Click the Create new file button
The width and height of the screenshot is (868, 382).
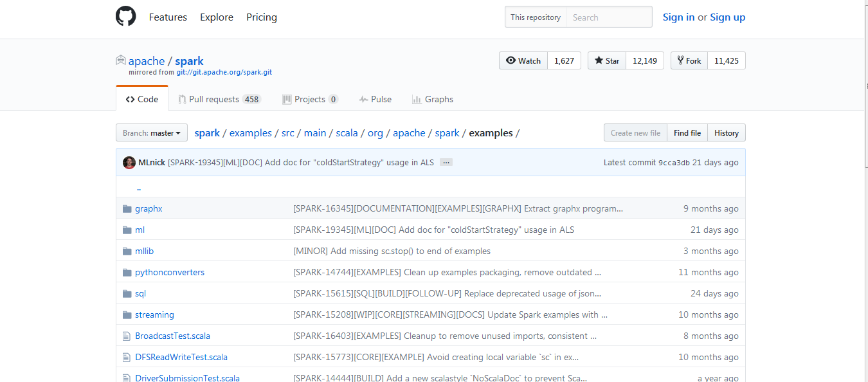point(635,133)
